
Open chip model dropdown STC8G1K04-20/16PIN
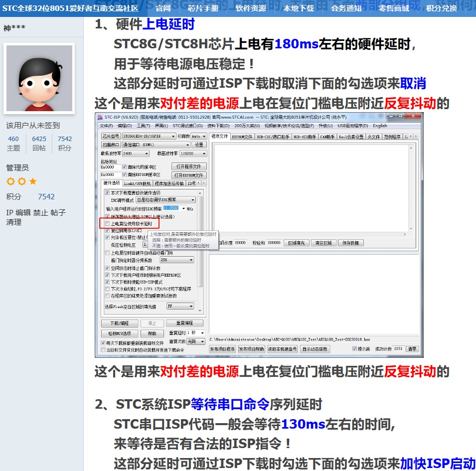[149, 136]
